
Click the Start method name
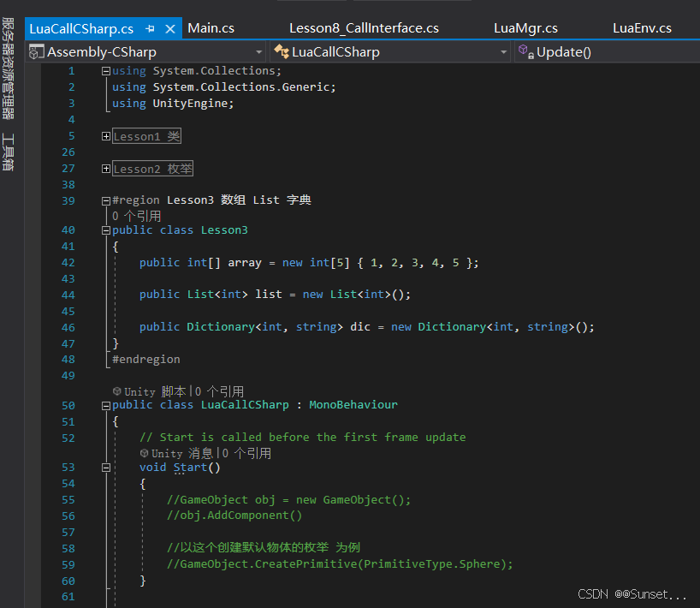[190, 468]
